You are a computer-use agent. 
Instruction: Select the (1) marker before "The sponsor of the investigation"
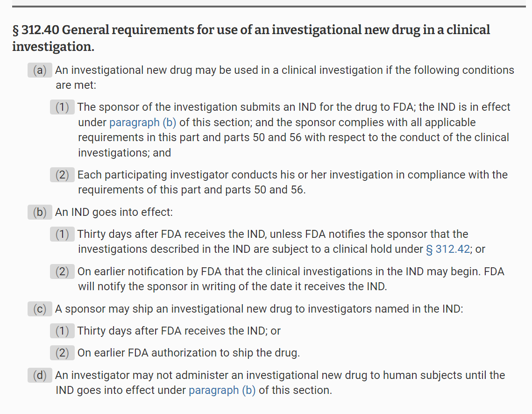62,107
